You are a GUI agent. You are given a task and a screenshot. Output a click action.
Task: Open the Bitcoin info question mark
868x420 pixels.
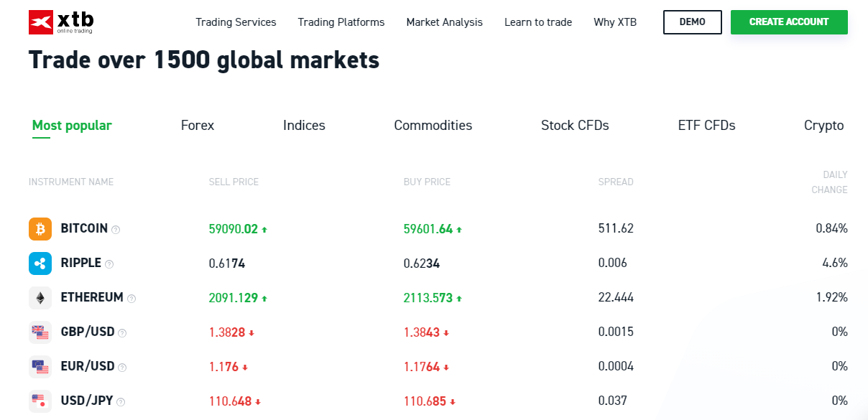pyautogui.click(x=116, y=230)
